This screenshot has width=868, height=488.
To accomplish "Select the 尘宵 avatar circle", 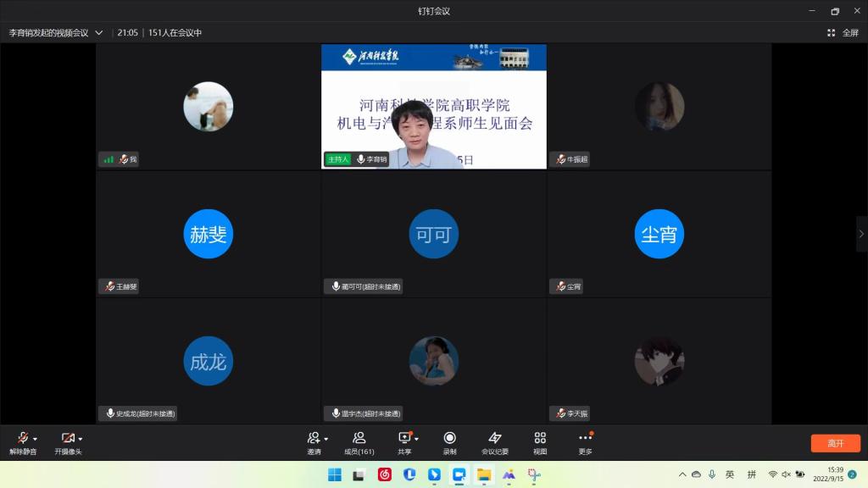I will (x=659, y=234).
